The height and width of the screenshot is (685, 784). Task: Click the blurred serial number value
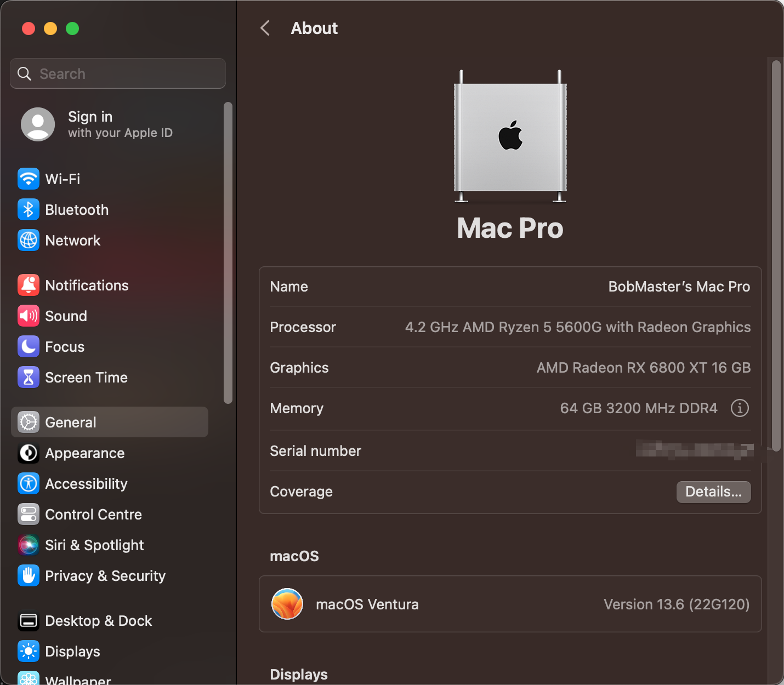point(695,450)
